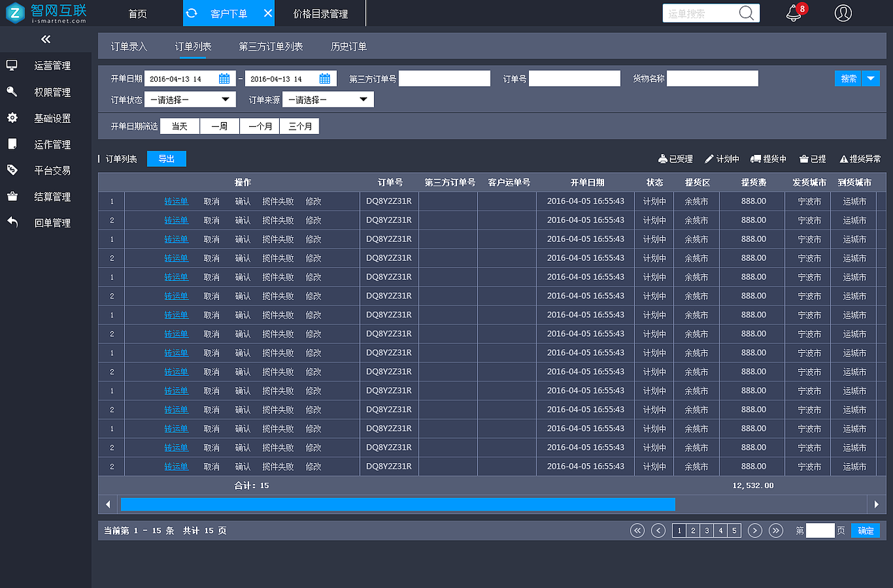Click the horizontal scrollbar's right arrow

tap(877, 504)
